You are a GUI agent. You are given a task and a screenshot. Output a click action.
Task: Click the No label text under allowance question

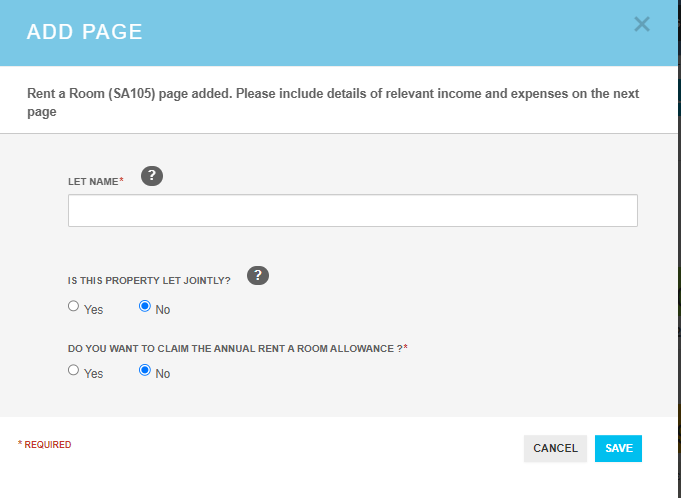pyautogui.click(x=162, y=373)
